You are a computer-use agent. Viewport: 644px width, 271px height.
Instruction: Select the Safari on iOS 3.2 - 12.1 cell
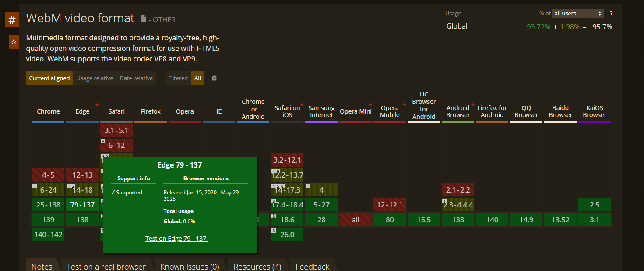287,160
